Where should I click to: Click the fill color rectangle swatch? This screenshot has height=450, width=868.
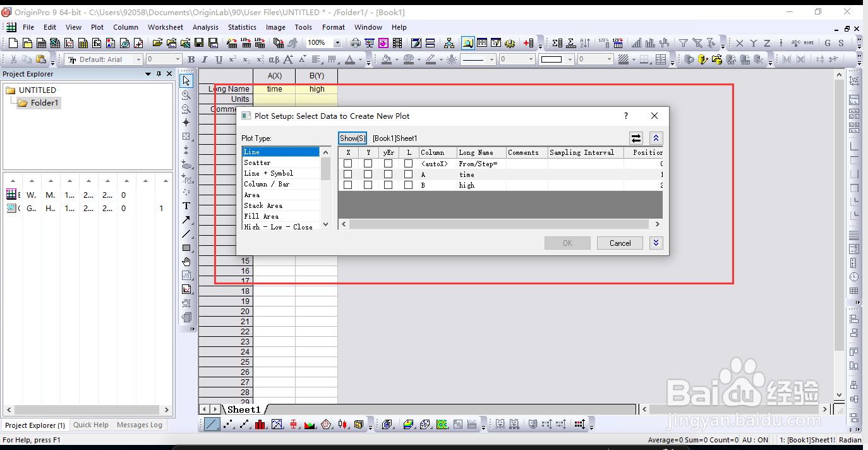(x=552, y=59)
